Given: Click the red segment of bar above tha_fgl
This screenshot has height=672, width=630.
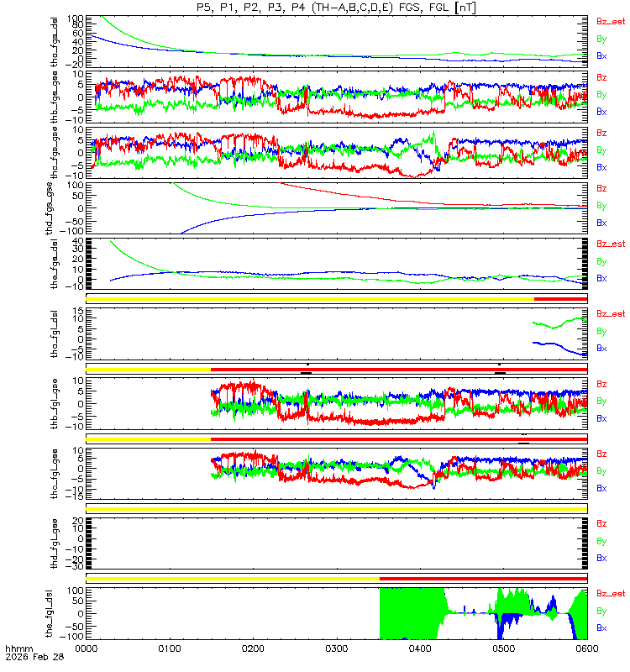Looking at the screenshot, I should (x=560, y=299).
